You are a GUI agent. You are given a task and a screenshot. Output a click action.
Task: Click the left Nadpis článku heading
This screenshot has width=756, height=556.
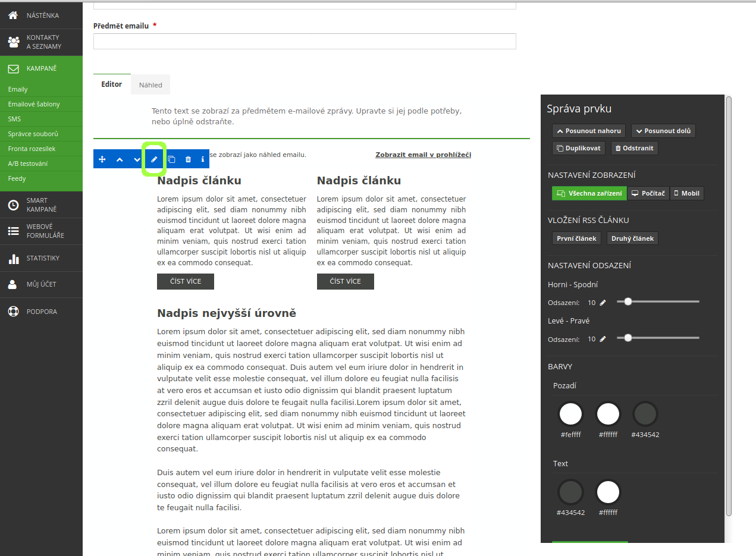199,181
